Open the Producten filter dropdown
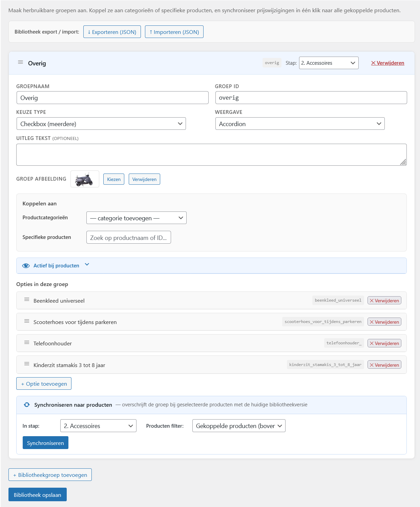The image size is (420, 507). point(238,426)
